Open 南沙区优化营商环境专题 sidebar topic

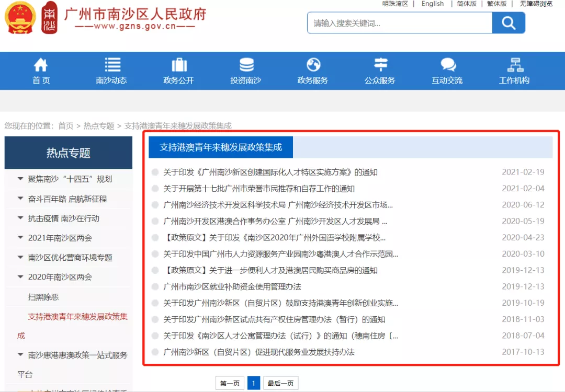coord(70,258)
